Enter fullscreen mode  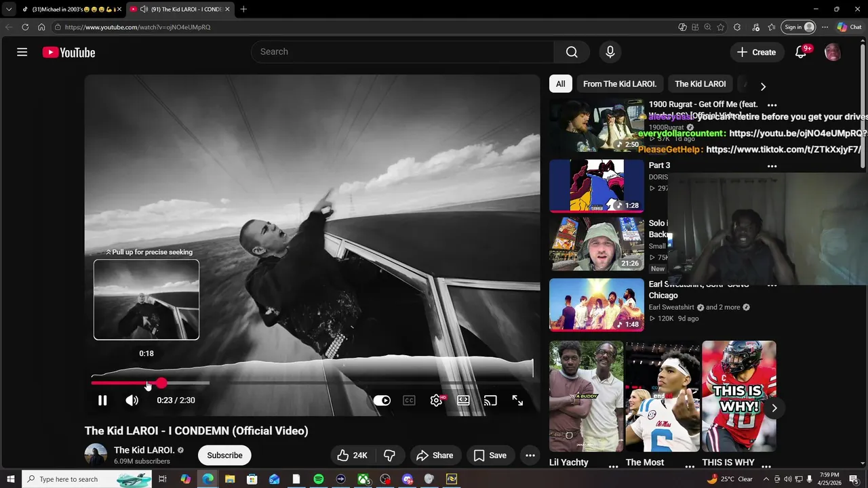[517, 401]
